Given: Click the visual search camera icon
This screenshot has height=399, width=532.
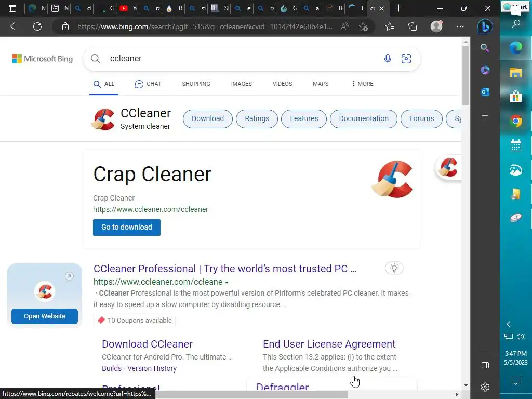Looking at the screenshot, I should (x=406, y=59).
